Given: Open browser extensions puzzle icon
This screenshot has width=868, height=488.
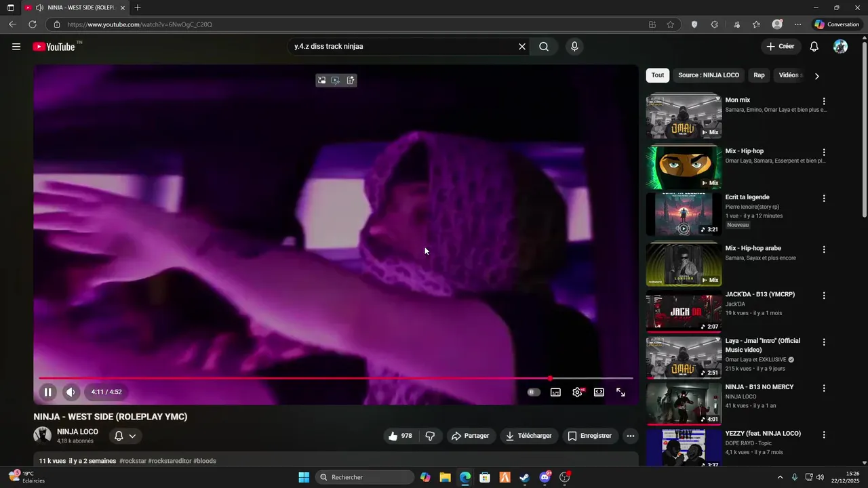Looking at the screenshot, I should 715,24.
